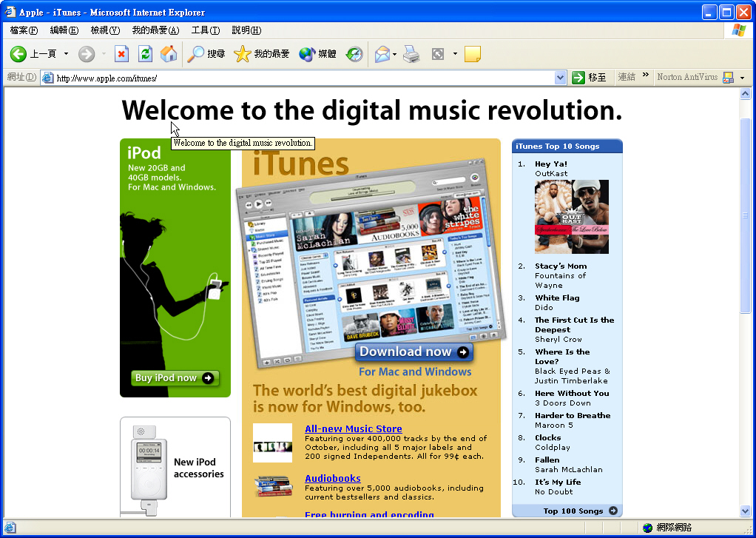Open the Tools (工具) menu
This screenshot has height=538, width=756.
[206, 30]
